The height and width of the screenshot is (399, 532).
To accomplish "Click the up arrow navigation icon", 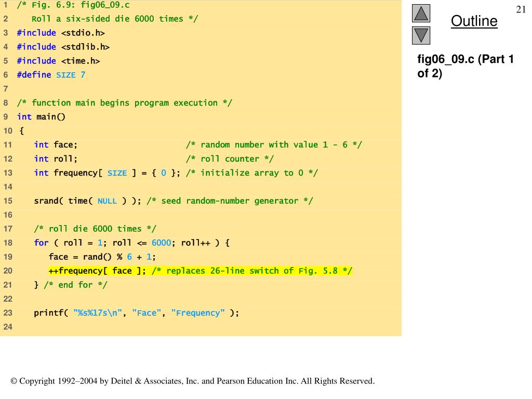I will [421, 13].
